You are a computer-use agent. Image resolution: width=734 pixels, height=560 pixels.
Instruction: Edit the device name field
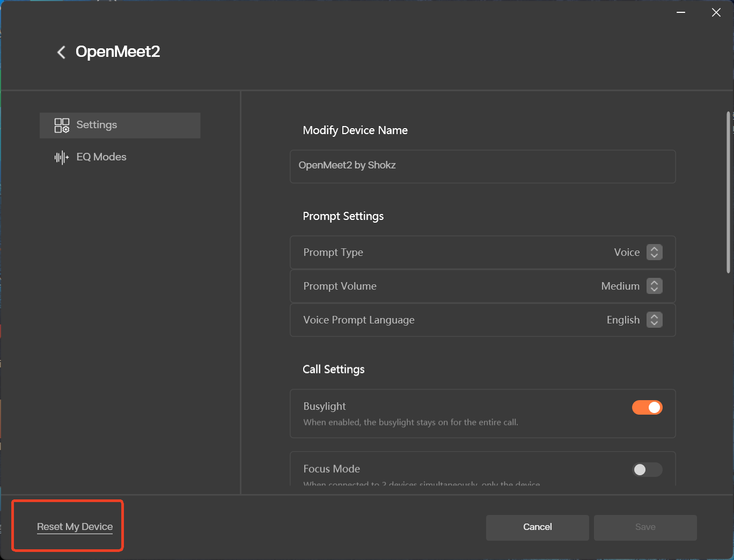(482, 166)
